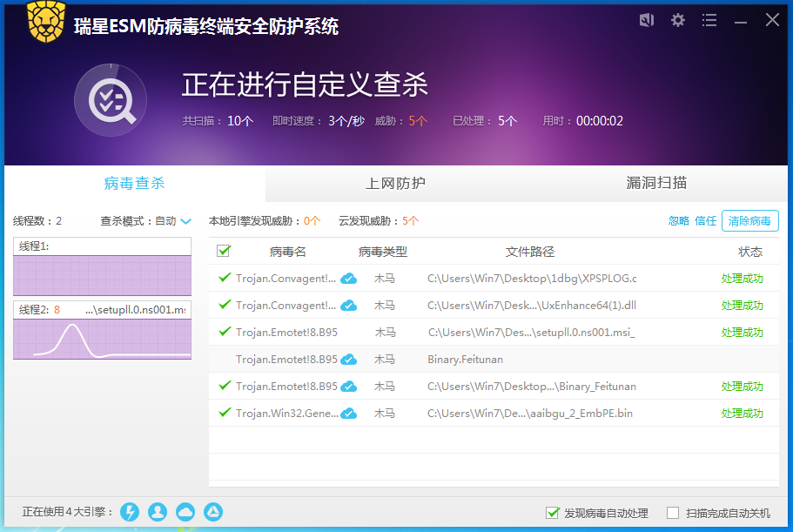793x532 pixels.
Task: Click the cloud engine icon in footer
Action: pyautogui.click(x=185, y=512)
